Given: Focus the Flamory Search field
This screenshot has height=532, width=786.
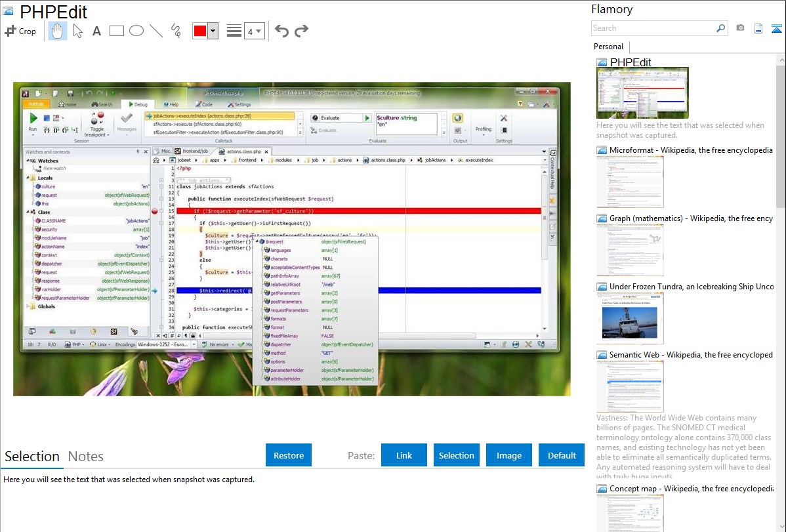Looking at the screenshot, I should pos(653,28).
